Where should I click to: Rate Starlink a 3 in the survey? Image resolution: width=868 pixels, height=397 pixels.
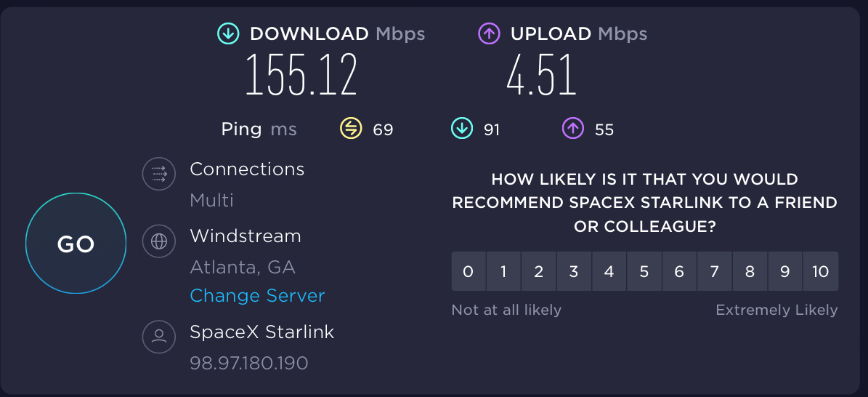(574, 272)
